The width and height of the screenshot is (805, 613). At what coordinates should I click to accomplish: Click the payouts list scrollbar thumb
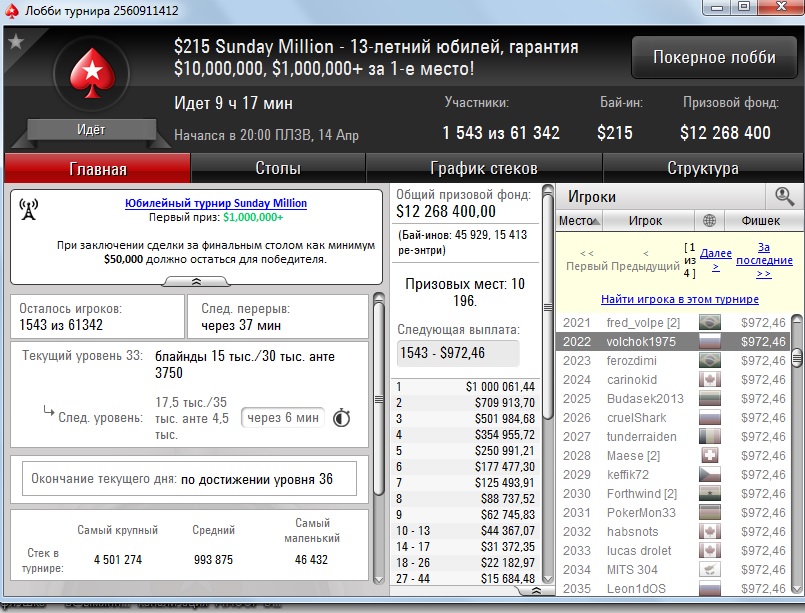[548, 307]
